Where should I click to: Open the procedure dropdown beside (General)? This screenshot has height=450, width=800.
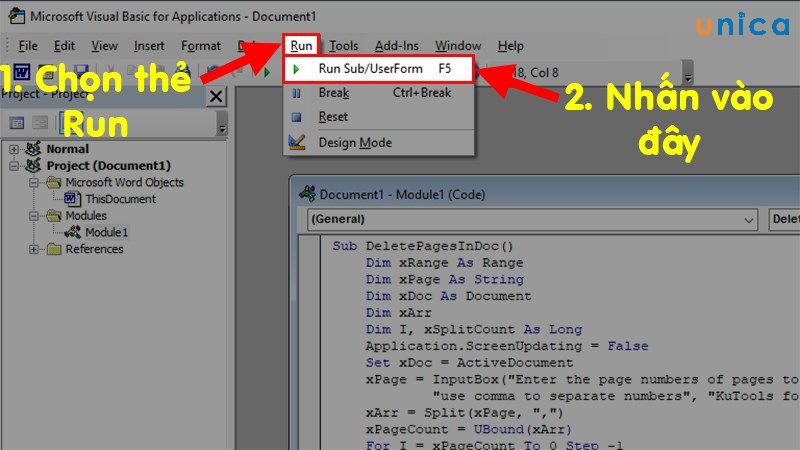pyautogui.click(x=784, y=219)
